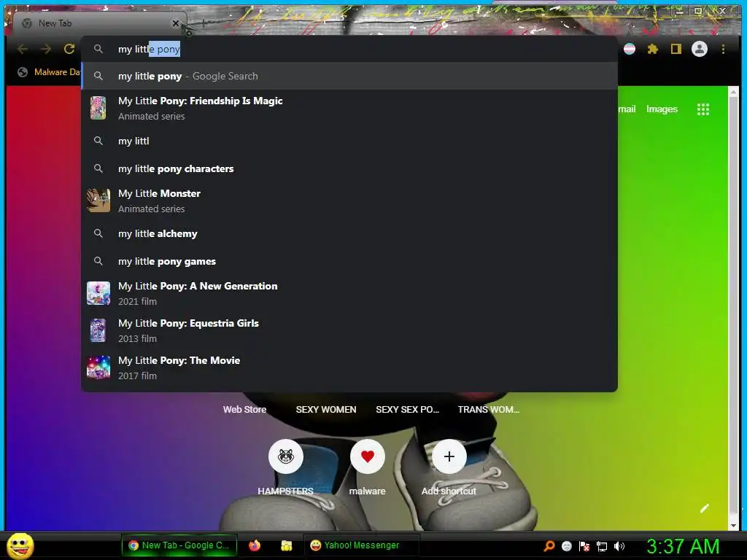
Task: Open the malware heart shortcut
Action: point(368,456)
